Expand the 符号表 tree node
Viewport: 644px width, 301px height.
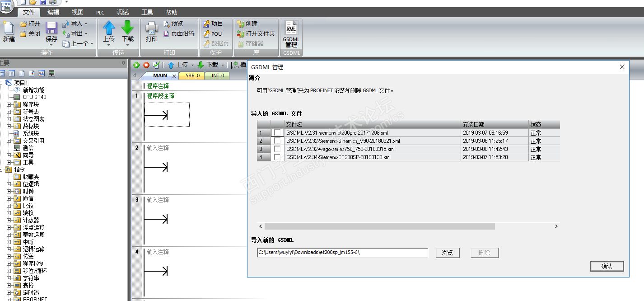(9, 112)
